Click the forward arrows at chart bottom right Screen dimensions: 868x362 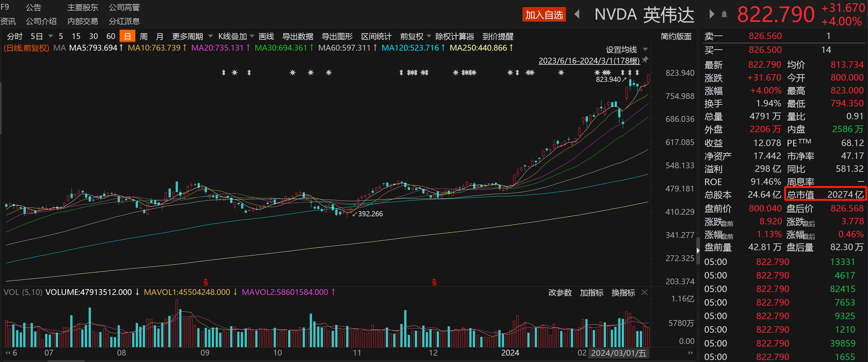pos(690,353)
